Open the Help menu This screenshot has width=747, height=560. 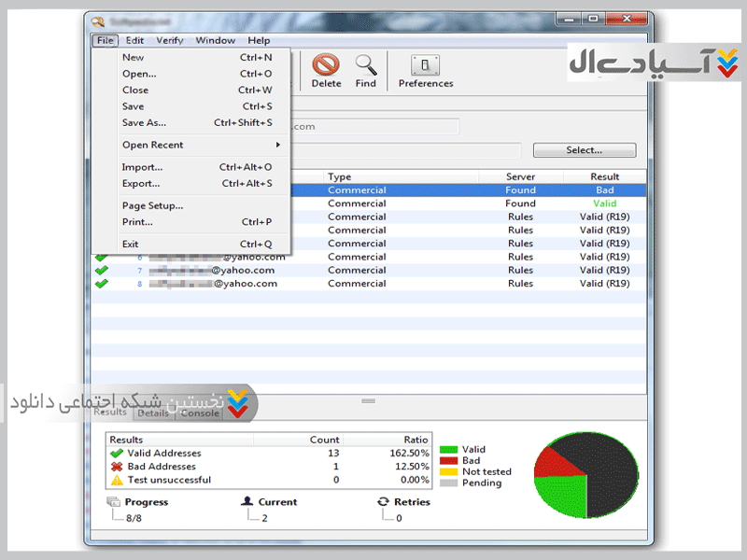pos(259,41)
